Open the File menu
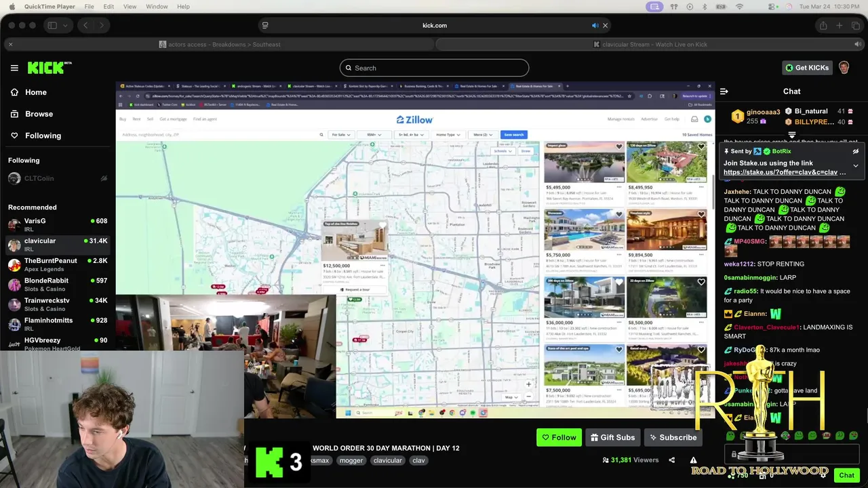The width and height of the screenshot is (868, 488). tap(89, 7)
